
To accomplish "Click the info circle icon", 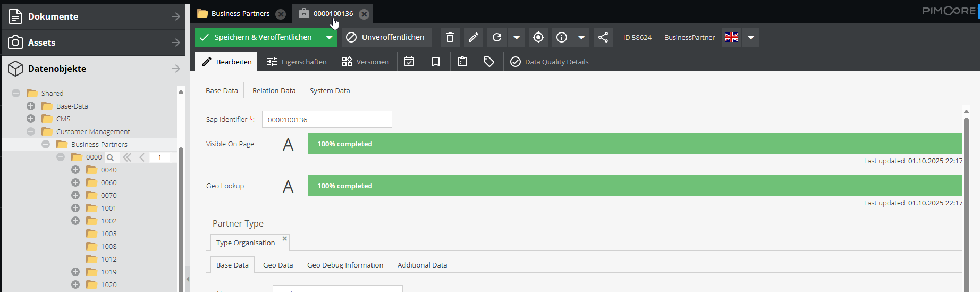I will click(x=562, y=37).
